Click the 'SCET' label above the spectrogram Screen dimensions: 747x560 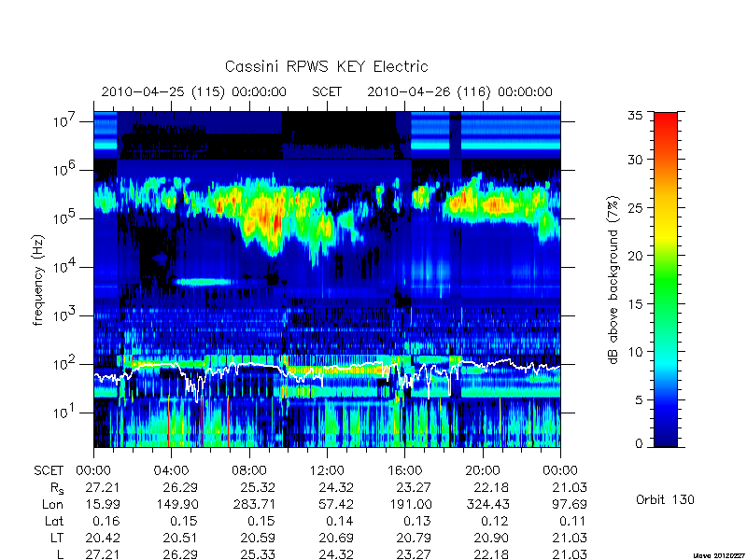pyautogui.click(x=327, y=91)
